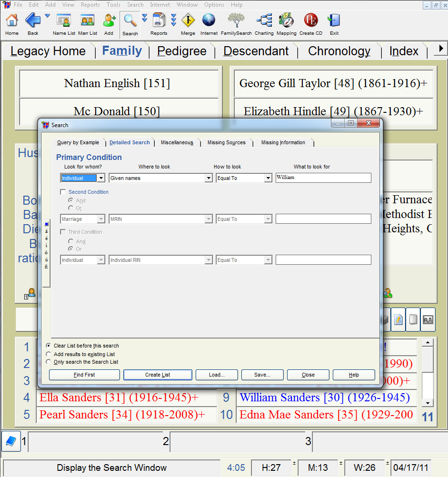
Task: Open the Given names dropdown
Action: pos(209,178)
